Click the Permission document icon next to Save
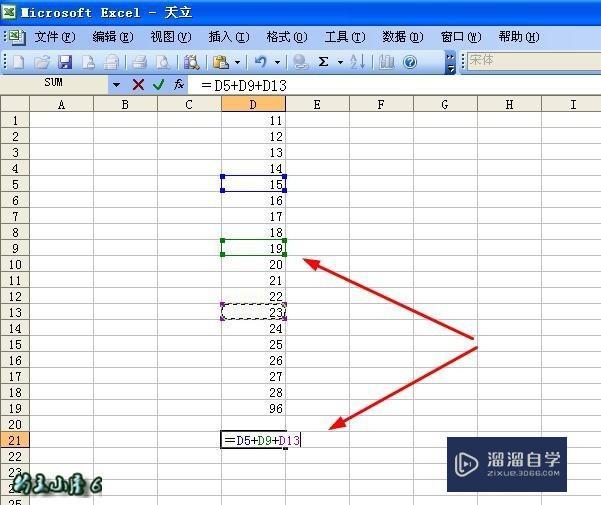The height and width of the screenshot is (505, 601). tap(88, 62)
